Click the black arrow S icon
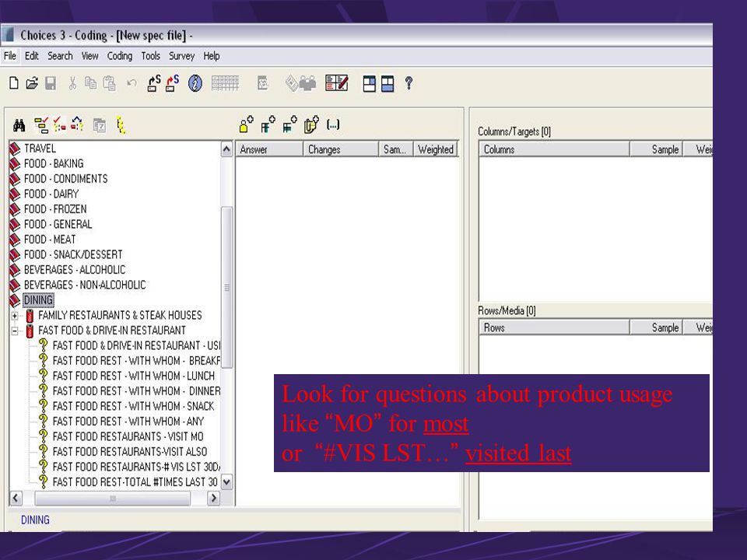747x560 pixels. click(x=154, y=83)
